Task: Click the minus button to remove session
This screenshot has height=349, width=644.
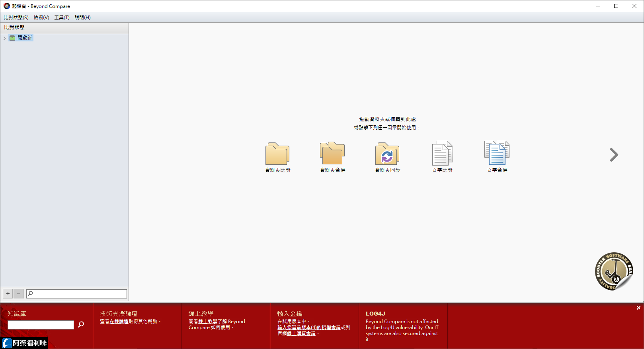Action: [x=19, y=294]
